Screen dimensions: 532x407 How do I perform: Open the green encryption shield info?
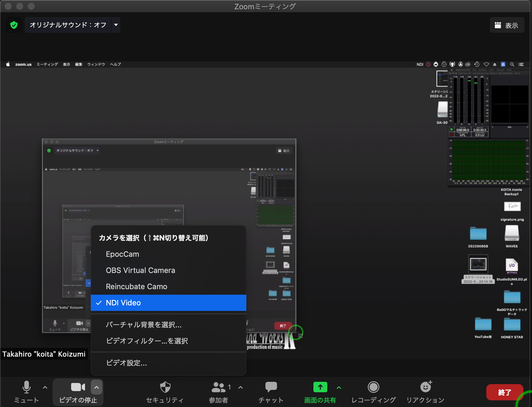point(14,25)
